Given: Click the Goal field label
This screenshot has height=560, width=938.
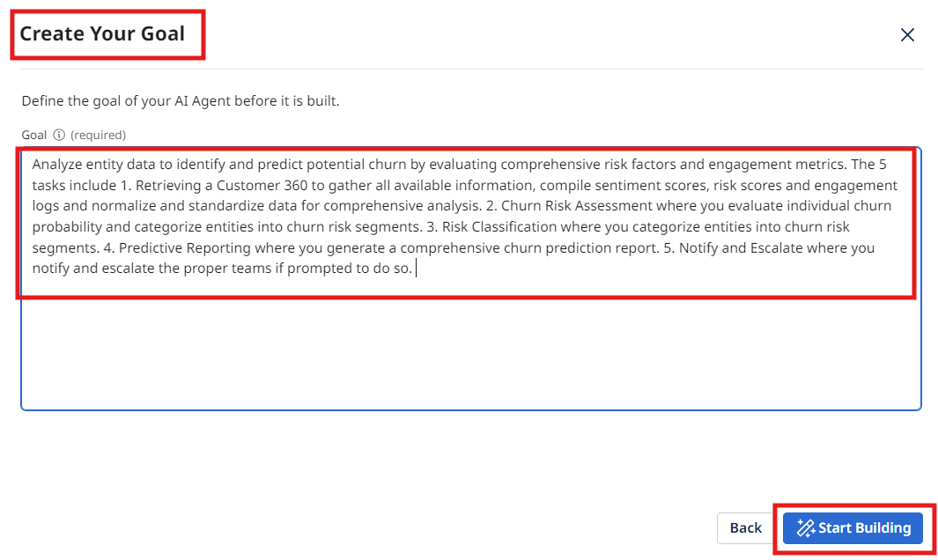Looking at the screenshot, I should click(x=34, y=135).
